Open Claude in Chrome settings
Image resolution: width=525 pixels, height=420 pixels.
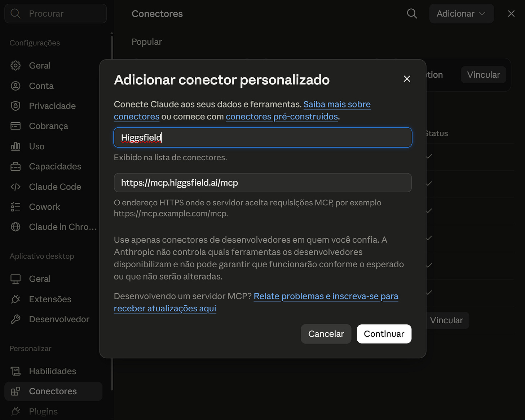tap(53, 227)
